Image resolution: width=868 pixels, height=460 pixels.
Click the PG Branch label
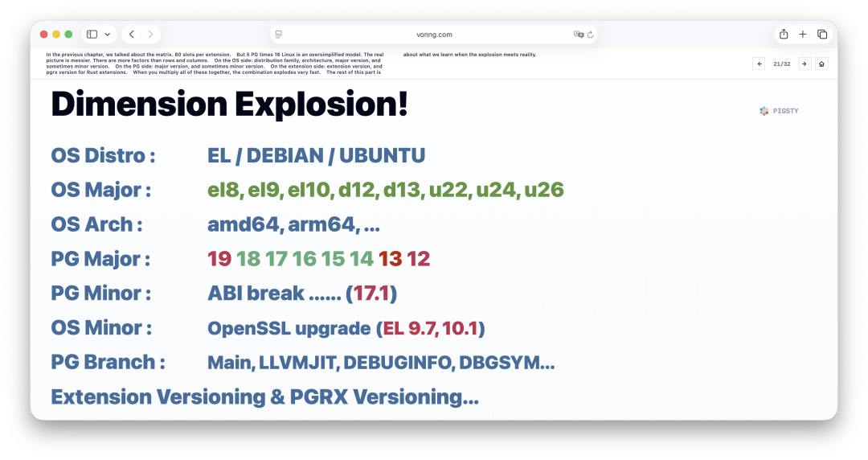pos(108,362)
